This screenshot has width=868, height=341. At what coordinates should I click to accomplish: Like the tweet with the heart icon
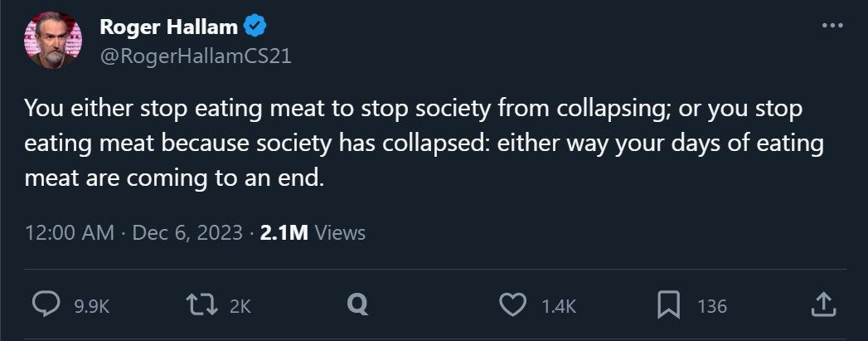pos(513,305)
